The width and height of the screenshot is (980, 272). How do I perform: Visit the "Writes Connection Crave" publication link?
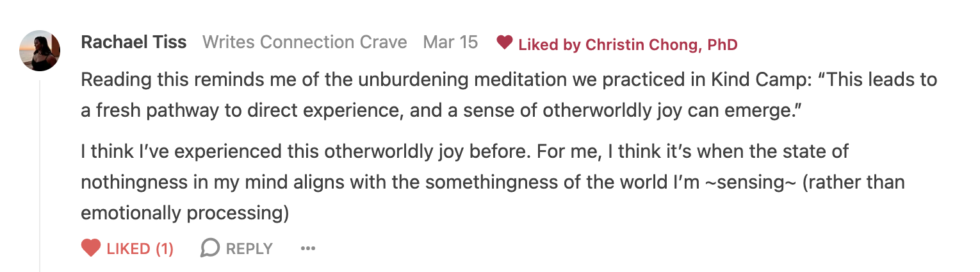(304, 42)
